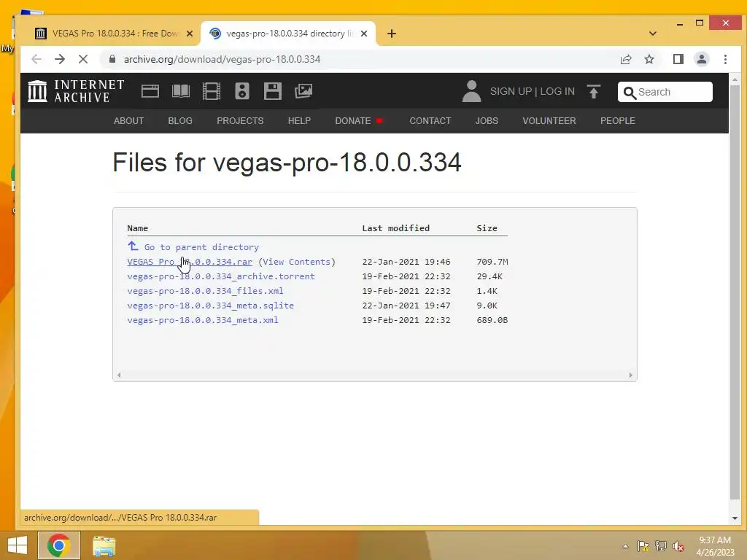The height and width of the screenshot is (560, 747).
Task: Open the Internet Archive logo home link
Action: [x=76, y=91]
